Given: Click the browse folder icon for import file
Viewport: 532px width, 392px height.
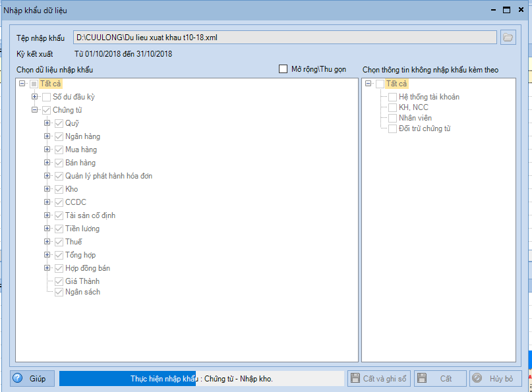Looking at the screenshot, I should click(508, 38).
